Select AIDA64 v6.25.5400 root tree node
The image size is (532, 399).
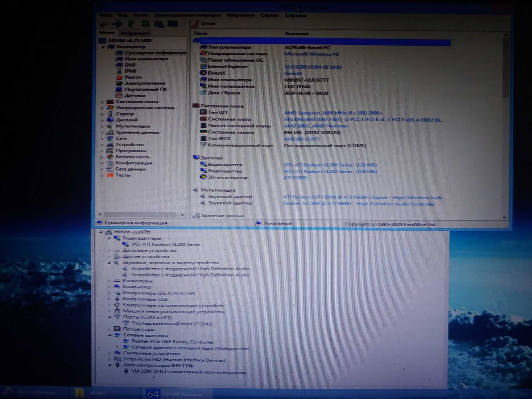click(130, 40)
